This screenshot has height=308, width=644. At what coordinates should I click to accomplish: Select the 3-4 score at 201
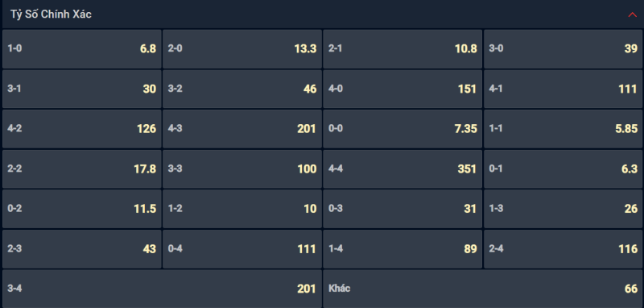pos(162,289)
